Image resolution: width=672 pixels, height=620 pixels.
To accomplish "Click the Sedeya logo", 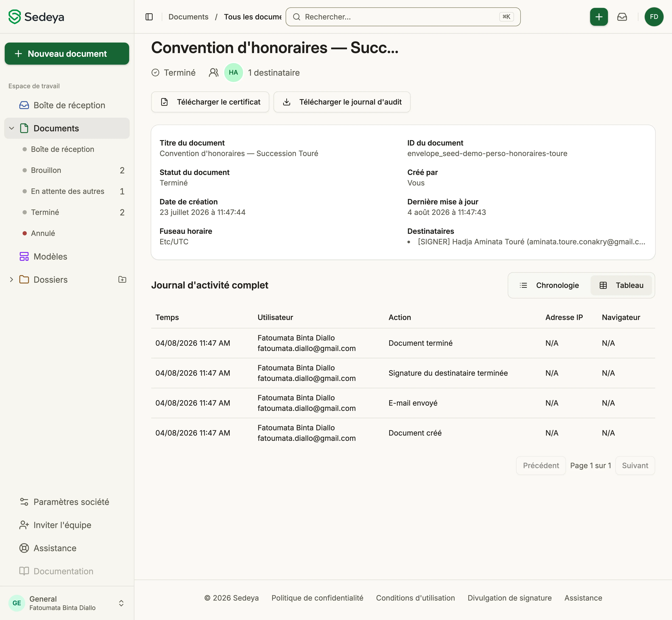I will click(x=36, y=17).
